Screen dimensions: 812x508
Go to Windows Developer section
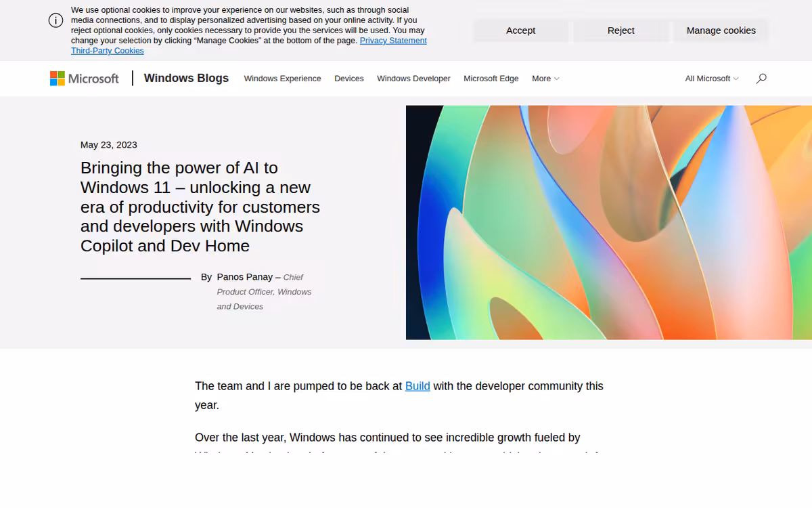point(413,79)
